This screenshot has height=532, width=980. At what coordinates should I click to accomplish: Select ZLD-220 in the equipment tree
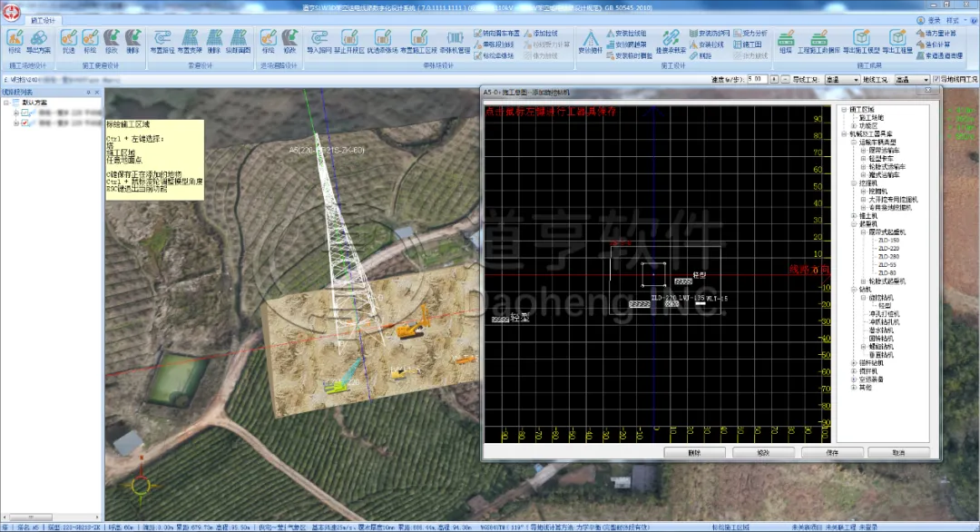(x=887, y=248)
